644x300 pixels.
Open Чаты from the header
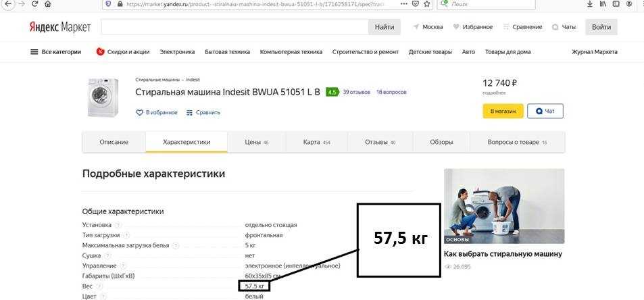(564, 27)
